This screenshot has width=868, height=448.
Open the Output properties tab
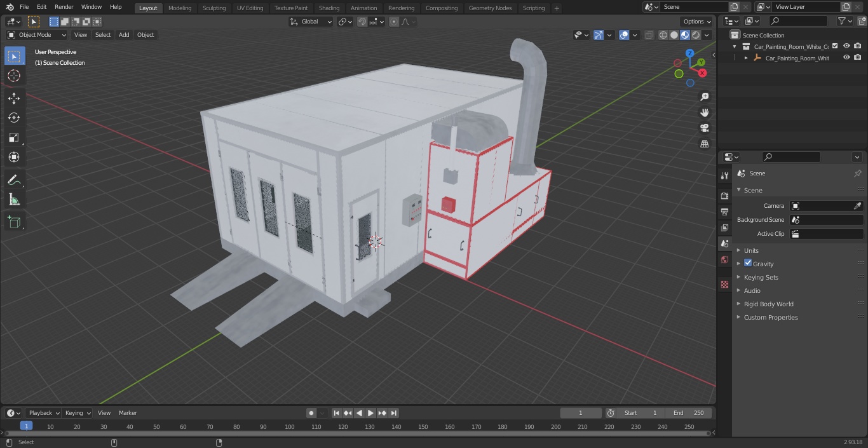coord(724,212)
